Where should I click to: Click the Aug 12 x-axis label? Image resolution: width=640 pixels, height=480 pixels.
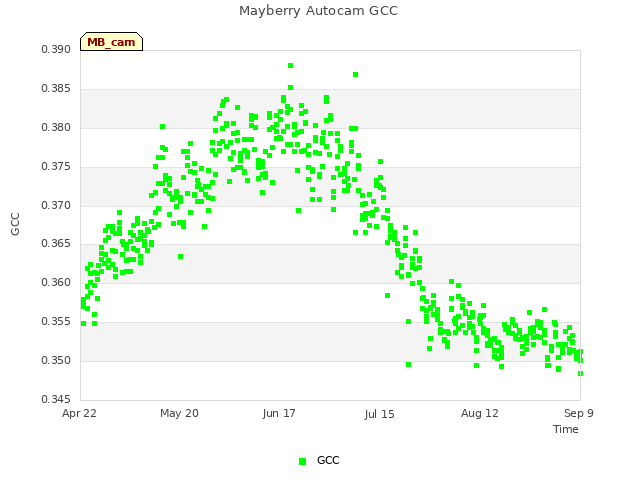tap(480, 413)
